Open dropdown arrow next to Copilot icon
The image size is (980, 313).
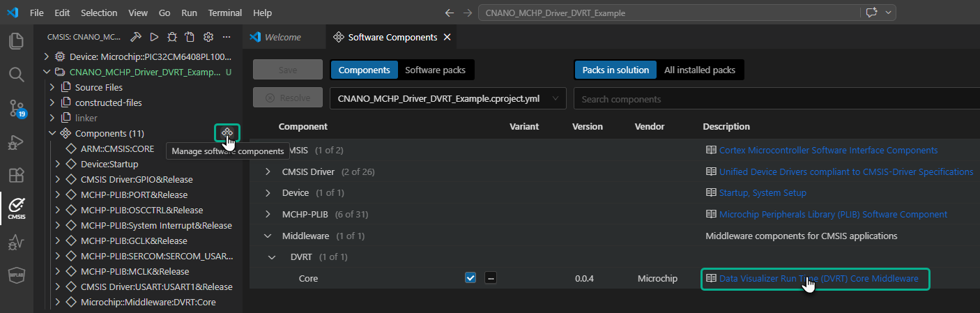[888, 13]
